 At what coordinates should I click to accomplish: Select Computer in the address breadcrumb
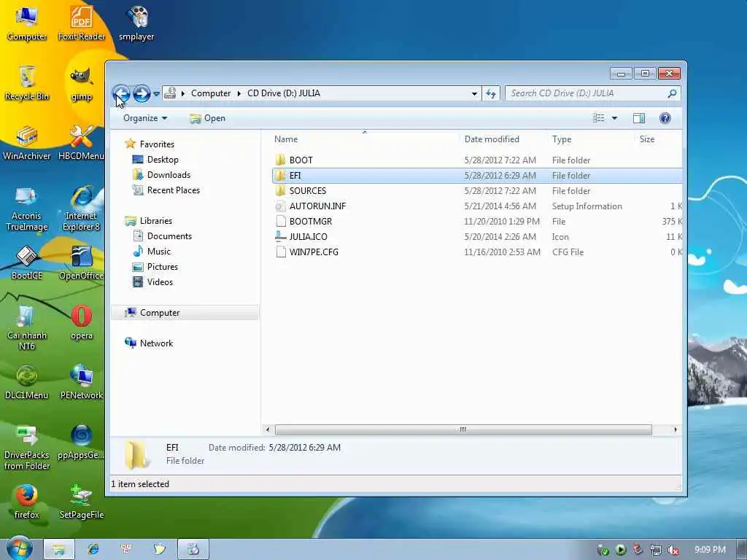point(211,93)
